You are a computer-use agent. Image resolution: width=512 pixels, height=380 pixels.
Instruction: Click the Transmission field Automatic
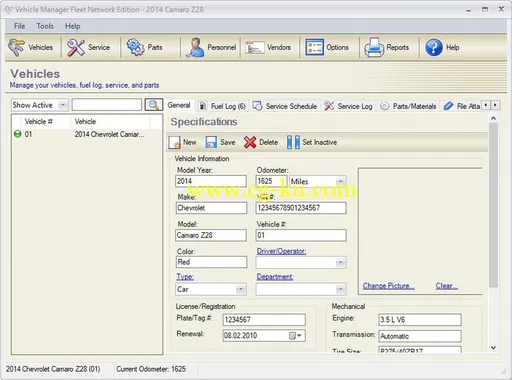point(420,336)
